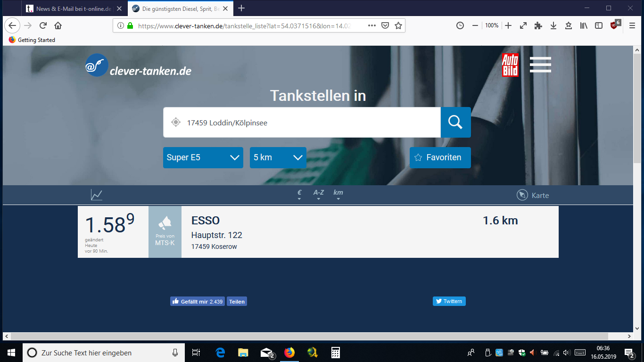Reload the current page

[x=43, y=25]
